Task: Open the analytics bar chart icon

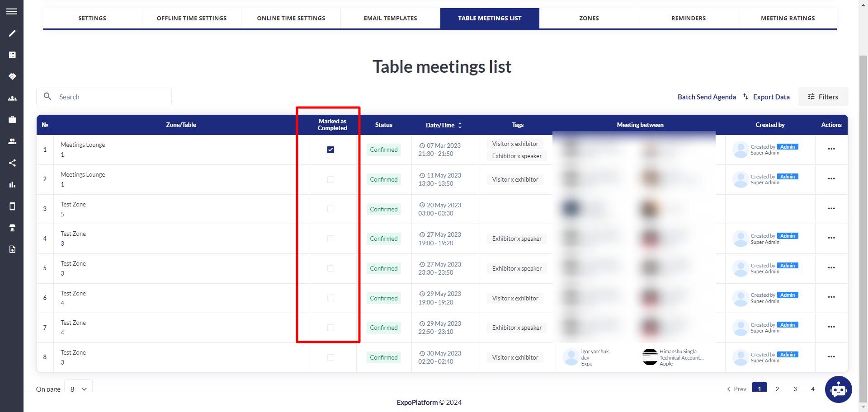Action: click(x=12, y=184)
